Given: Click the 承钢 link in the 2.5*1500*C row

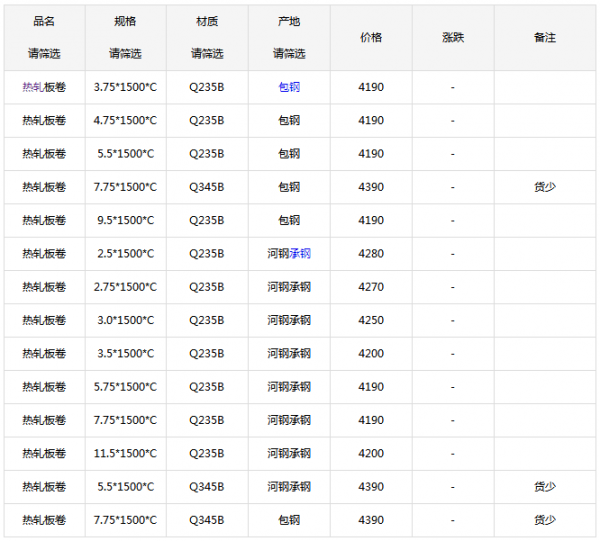Looking at the screenshot, I should [x=300, y=254].
